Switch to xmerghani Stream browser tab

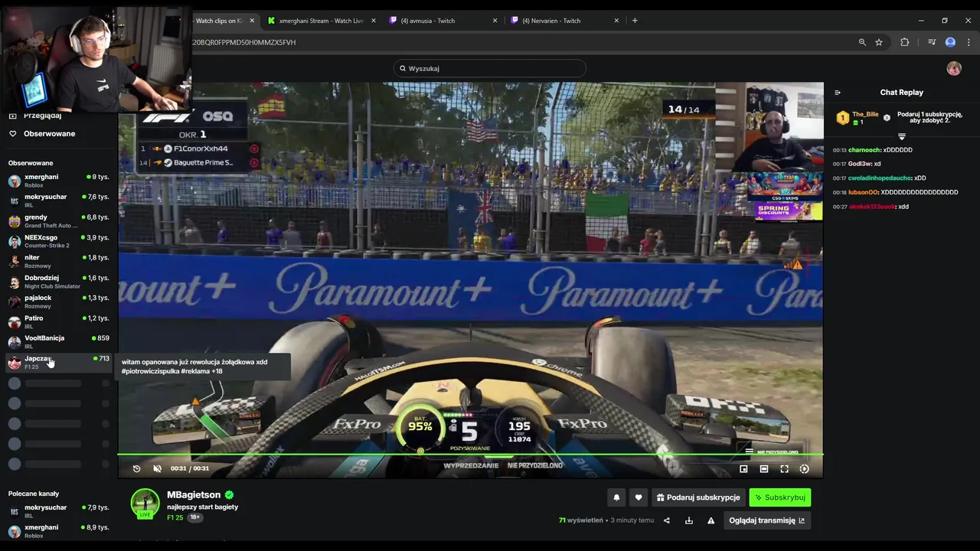click(x=320, y=21)
